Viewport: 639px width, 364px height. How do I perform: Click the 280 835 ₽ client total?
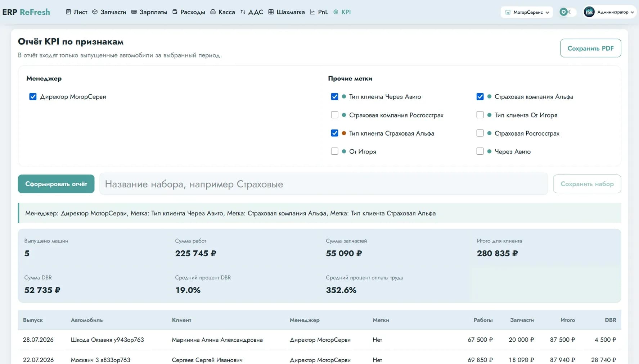[497, 253]
